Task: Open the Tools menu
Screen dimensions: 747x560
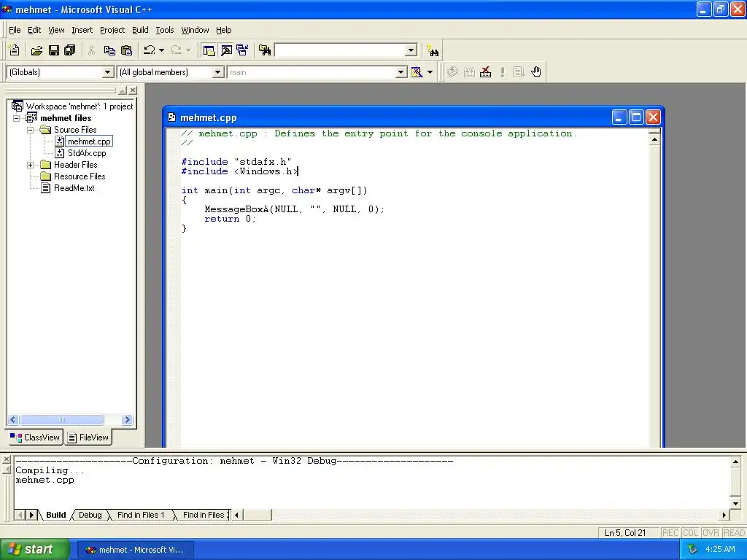Action: point(165,30)
